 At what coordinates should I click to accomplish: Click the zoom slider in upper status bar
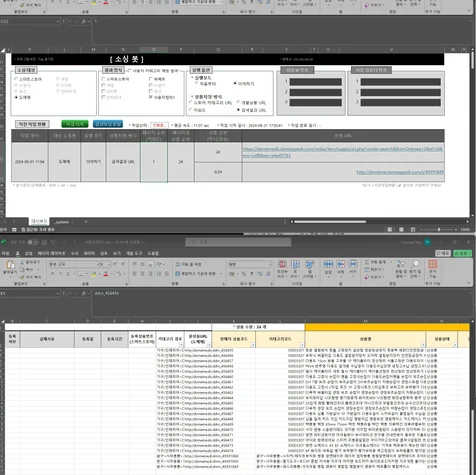coord(439,230)
